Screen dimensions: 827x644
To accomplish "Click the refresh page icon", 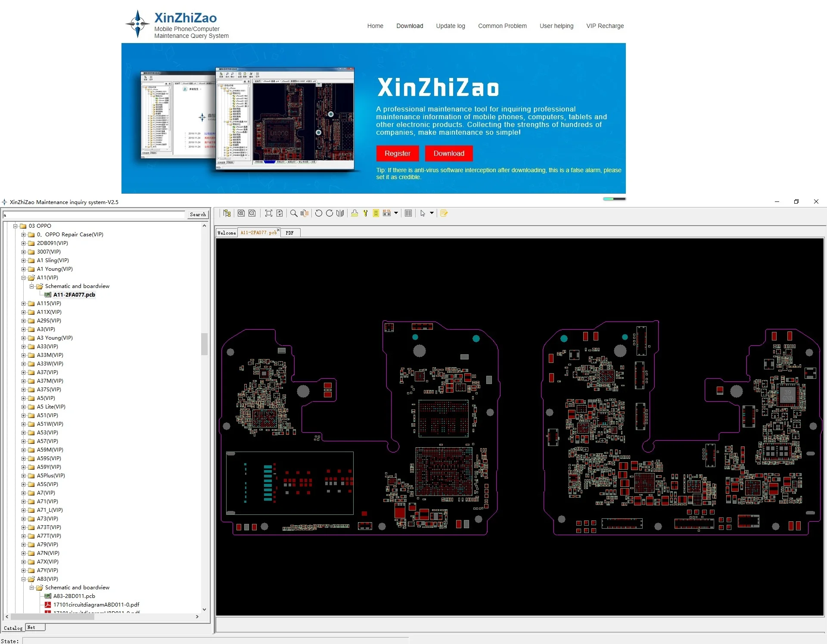I will click(280, 213).
